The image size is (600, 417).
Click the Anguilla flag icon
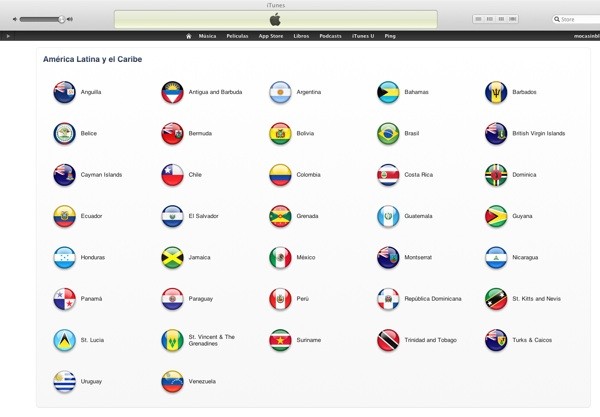point(64,92)
